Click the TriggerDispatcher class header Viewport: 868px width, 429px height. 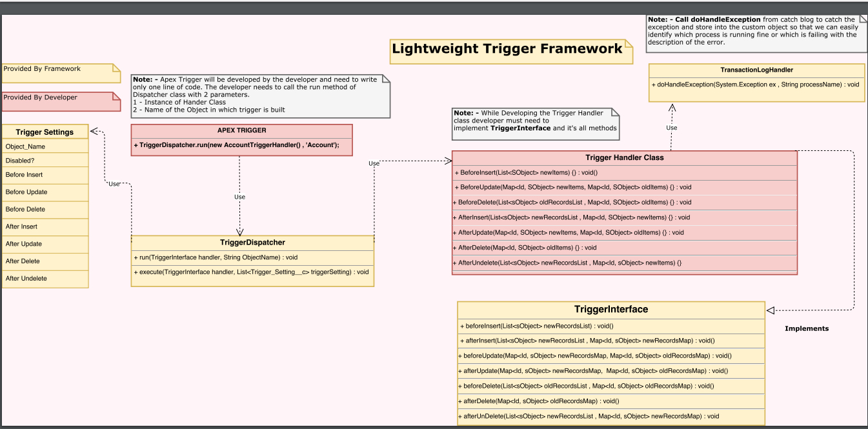pyautogui.click(x=252, y=243)
